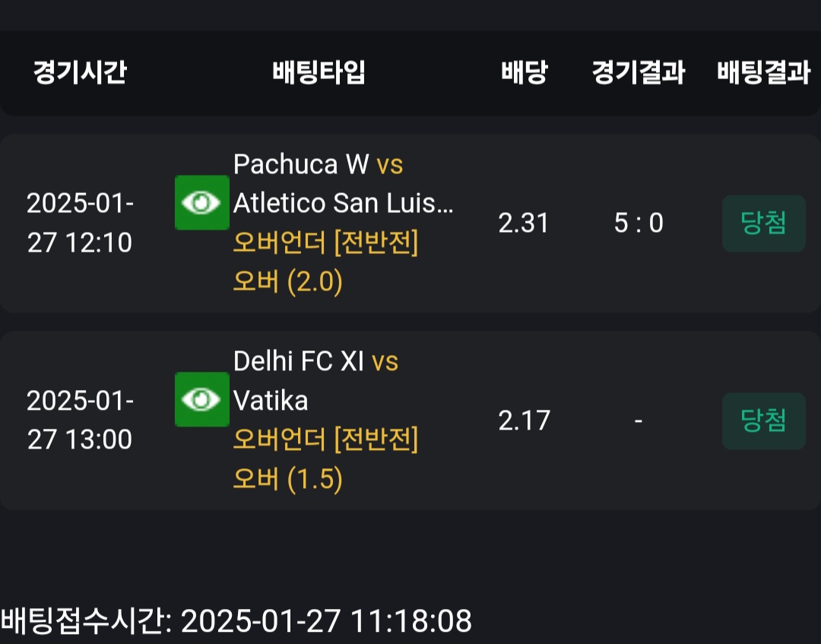This screenshot has height=644, width=821.
Task: Click the 2025-01-27 13:00 match time
Action: pos(80,420)
